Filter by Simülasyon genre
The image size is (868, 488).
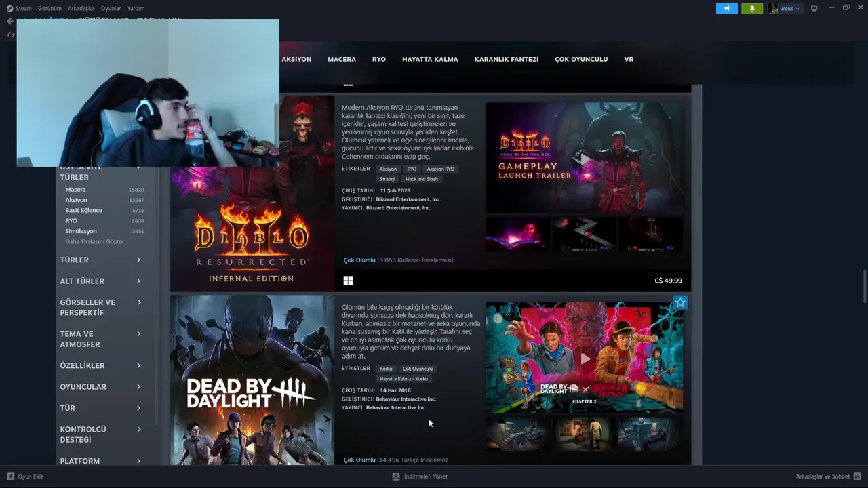click(104, 231)
